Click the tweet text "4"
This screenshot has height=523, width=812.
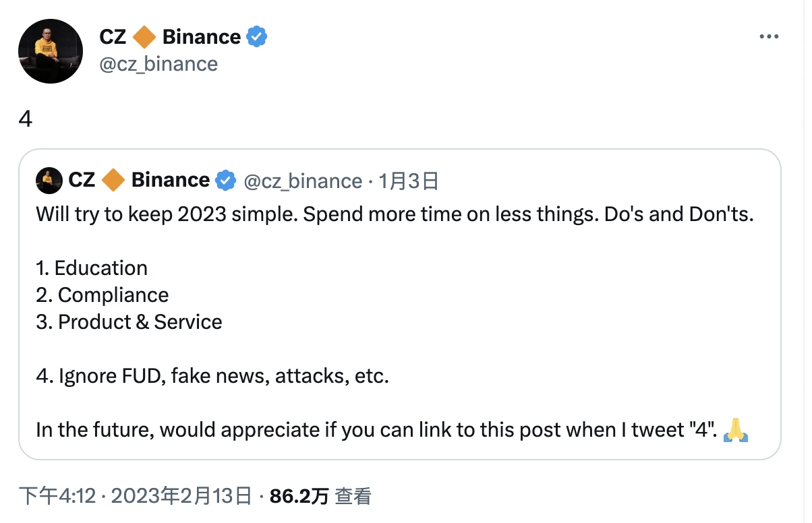tap(25, 119)
